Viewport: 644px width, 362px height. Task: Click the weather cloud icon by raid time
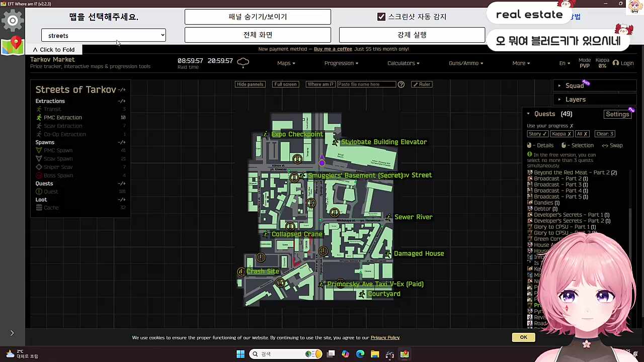pos(243,62)
